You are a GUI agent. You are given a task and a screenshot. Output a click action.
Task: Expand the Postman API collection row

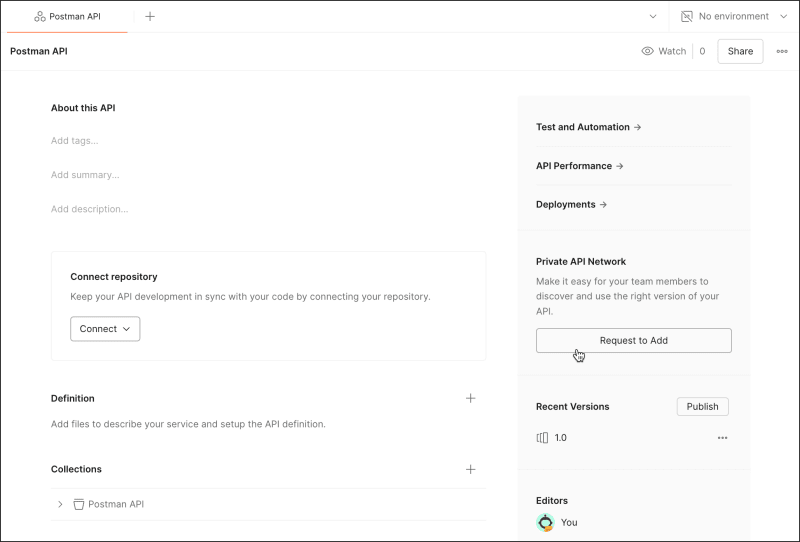[x=60, y=504]
